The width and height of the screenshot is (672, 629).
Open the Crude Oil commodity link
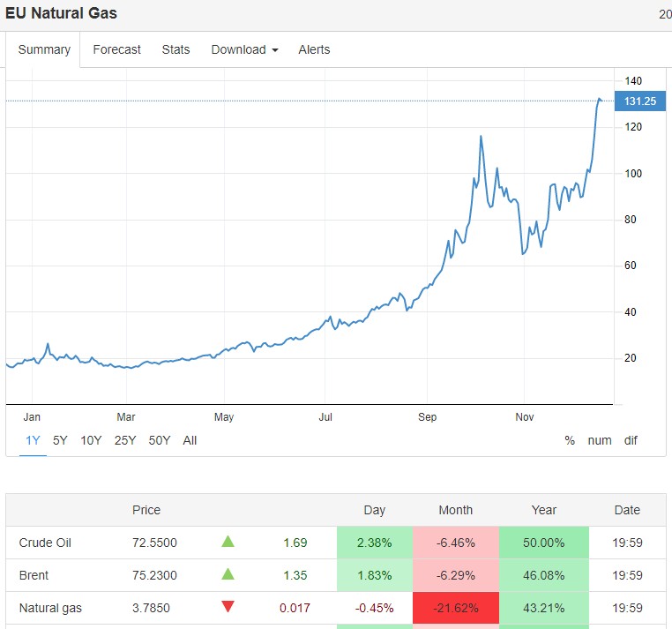coord(45,543)
